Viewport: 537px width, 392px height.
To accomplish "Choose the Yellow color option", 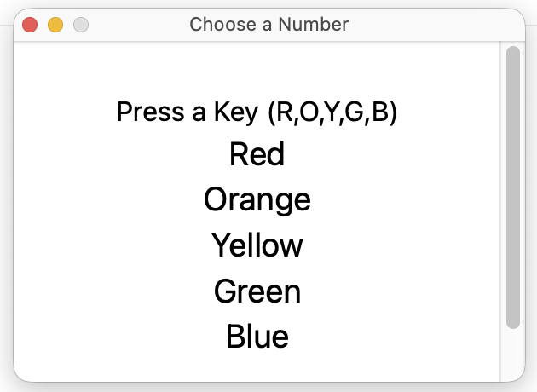I will click(257, 245).
